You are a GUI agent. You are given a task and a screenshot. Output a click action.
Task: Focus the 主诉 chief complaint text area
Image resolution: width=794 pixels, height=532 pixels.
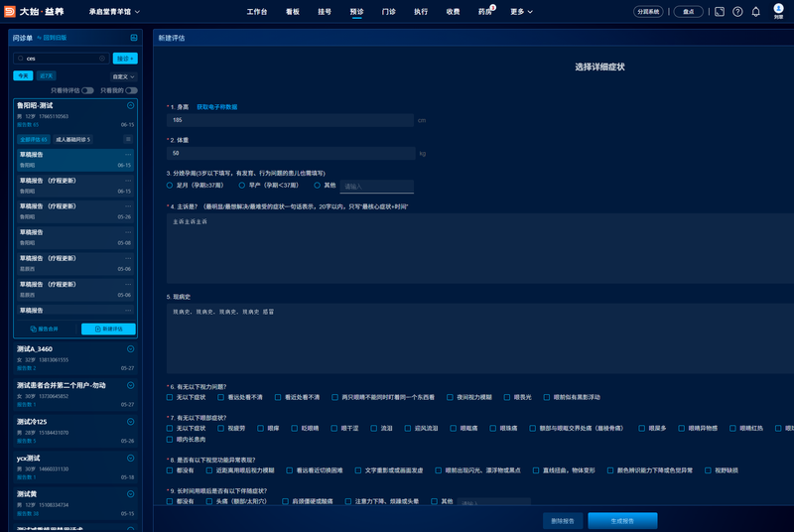pos(480,248)
